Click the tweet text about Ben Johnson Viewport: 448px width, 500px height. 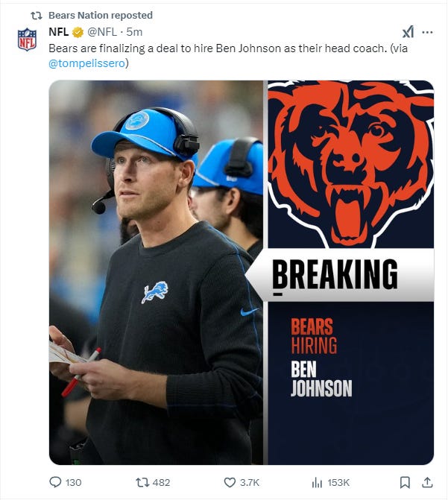(228, 55)
